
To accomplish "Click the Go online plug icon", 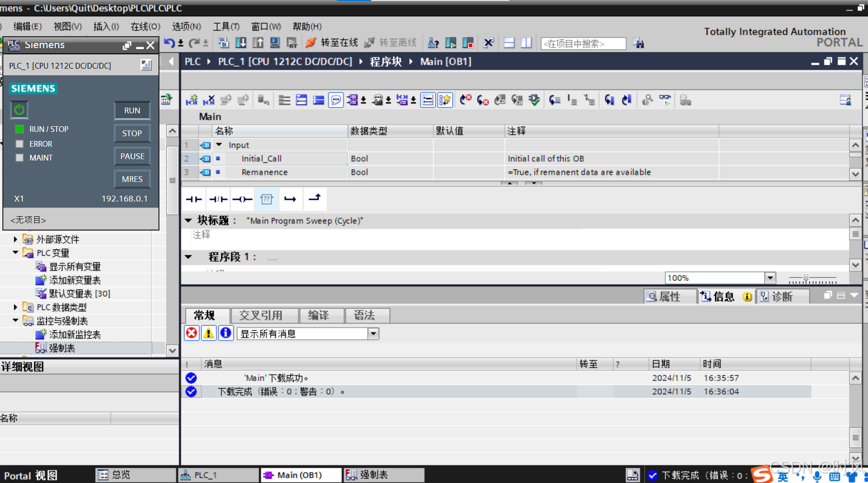I will (x=310, y=43).
